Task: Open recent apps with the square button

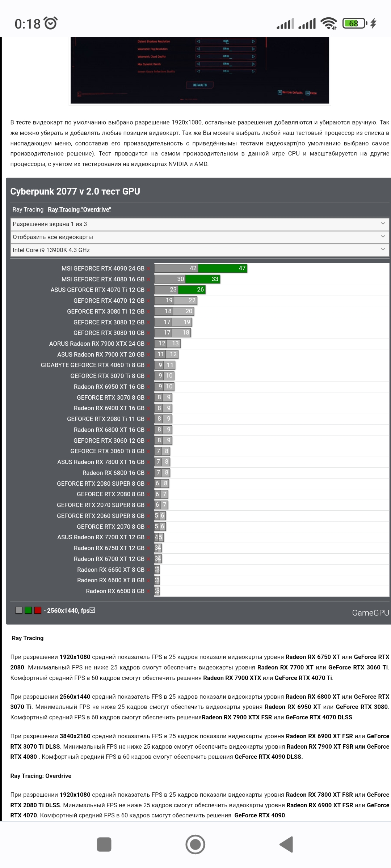Action: coord(104,844)
